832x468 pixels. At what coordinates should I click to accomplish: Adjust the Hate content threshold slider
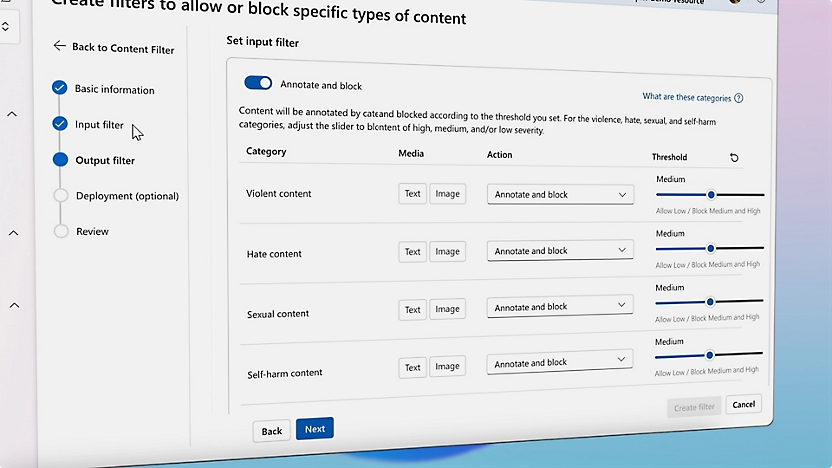pos(710,248)
